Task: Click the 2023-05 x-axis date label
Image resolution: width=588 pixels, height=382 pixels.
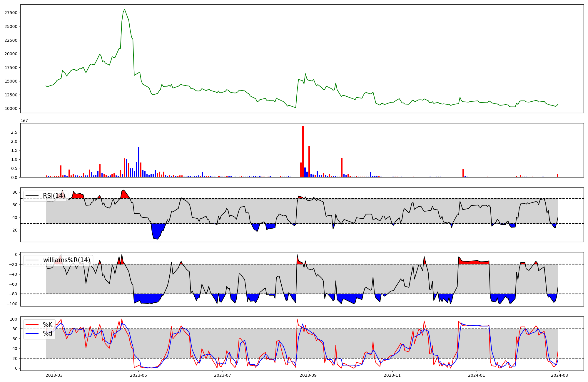Action: coord(138,375)
